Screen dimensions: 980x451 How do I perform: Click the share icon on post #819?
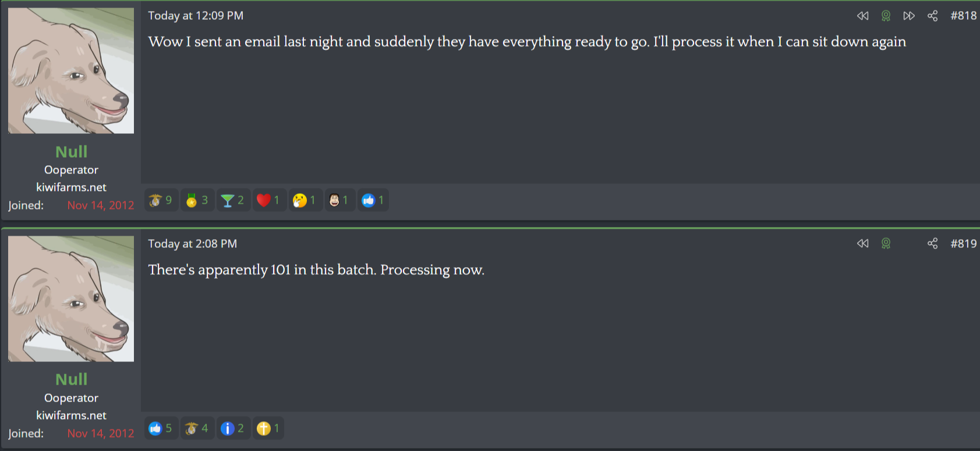932,243
